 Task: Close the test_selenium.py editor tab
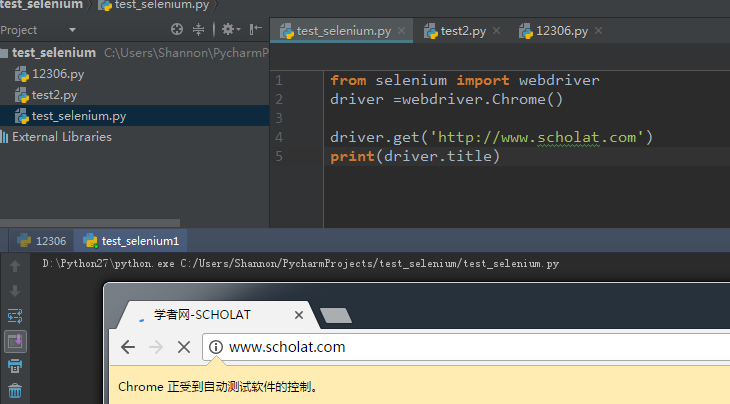402,31
